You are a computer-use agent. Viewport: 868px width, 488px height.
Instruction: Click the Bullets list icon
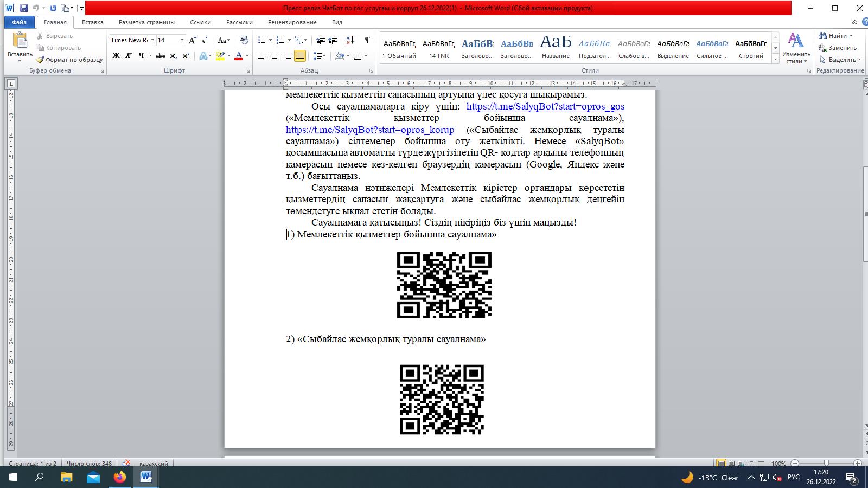[262, 40]
